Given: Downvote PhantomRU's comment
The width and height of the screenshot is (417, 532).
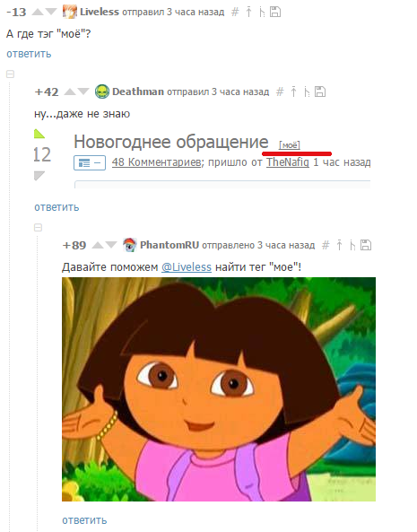Looking at the screenshot, I should coord(111,245).
